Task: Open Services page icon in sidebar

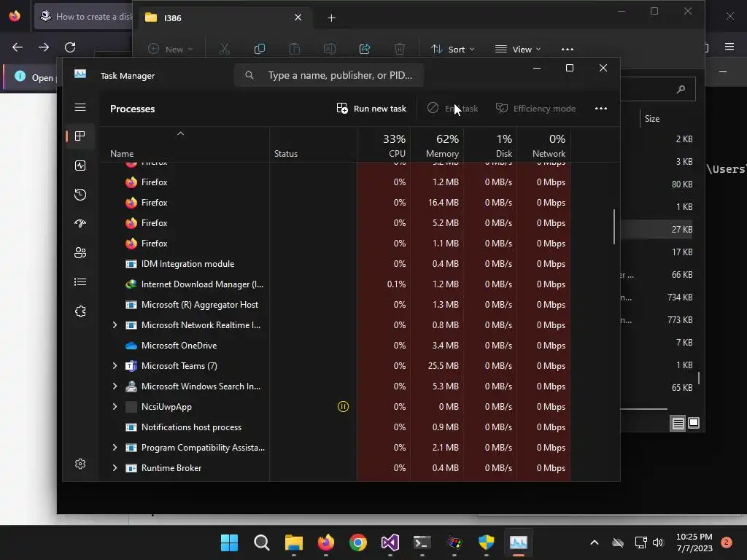Action: 80,311
